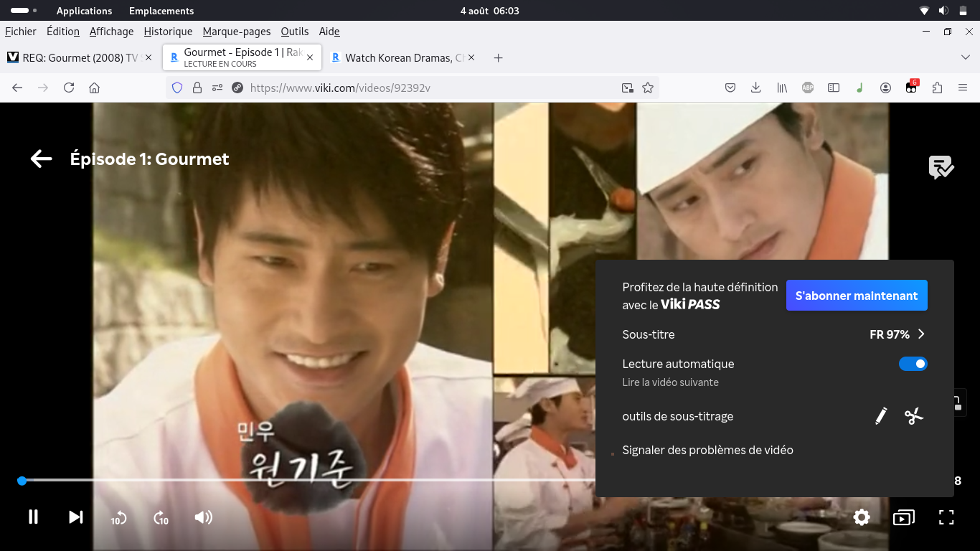Toggle picture-in-picture in the address bar
The image size is (980, 551).
tap(627, 88)
